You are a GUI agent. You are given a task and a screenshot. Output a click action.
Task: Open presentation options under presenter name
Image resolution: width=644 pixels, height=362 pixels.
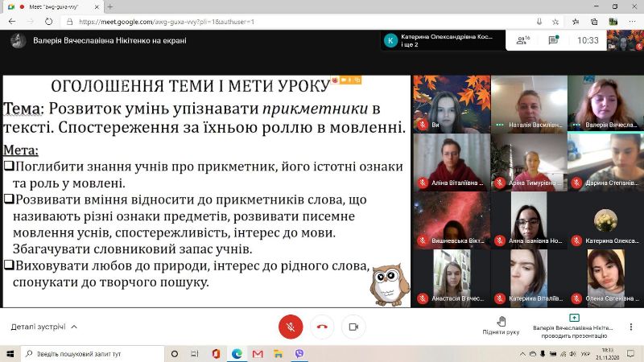(573, 326)
